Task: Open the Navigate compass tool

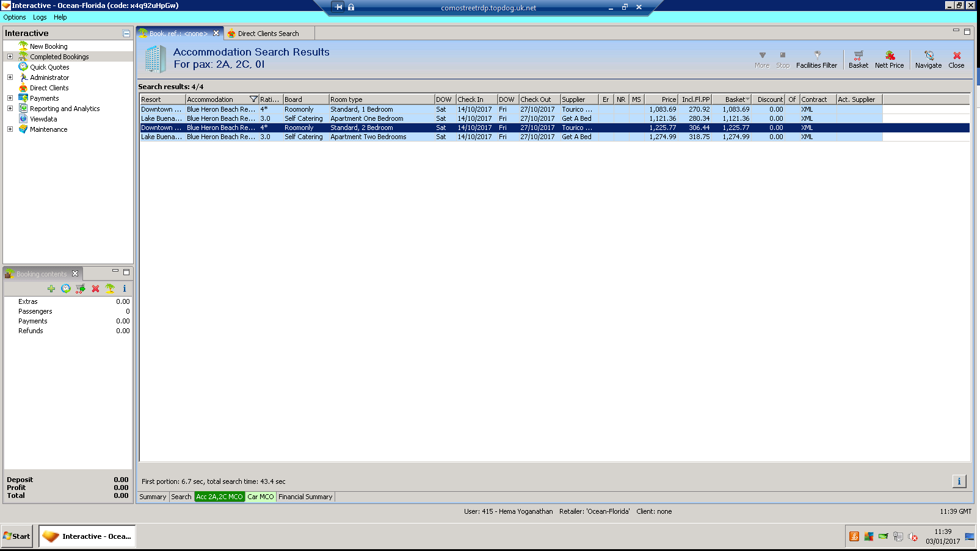Action: point(928,59)
